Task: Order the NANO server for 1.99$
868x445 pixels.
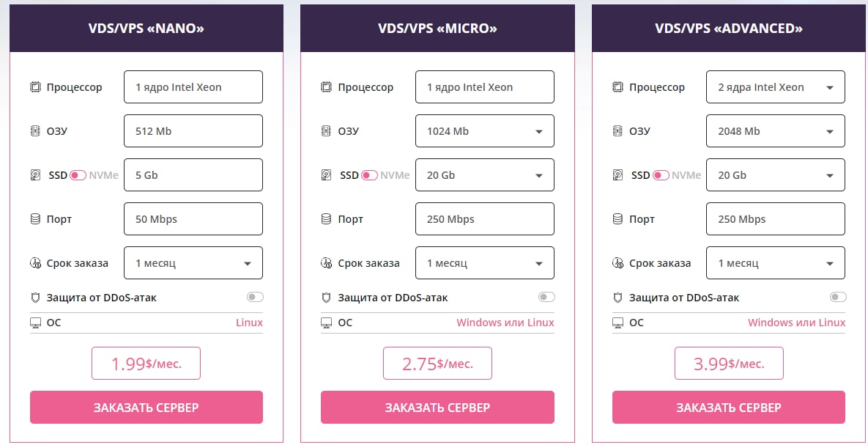Action: point(146,407)
